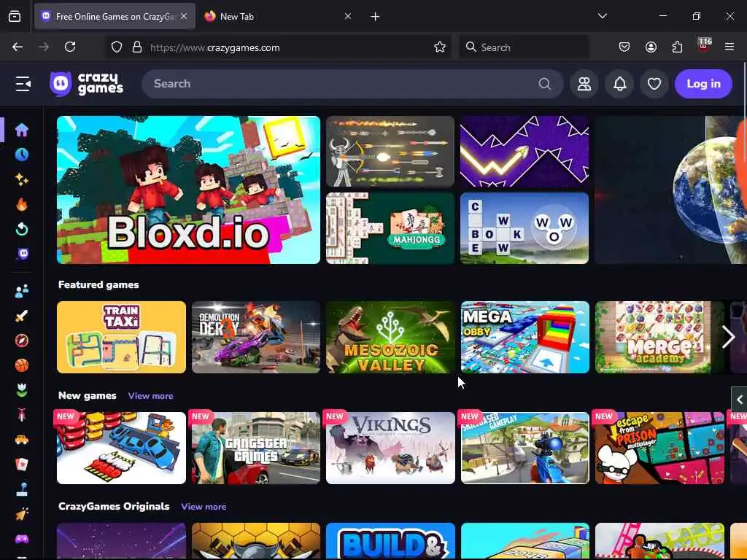Open Train Taxi featured game
Image resolution: width=747 pixels, height=560 pixels.
(x=121, y=337)
